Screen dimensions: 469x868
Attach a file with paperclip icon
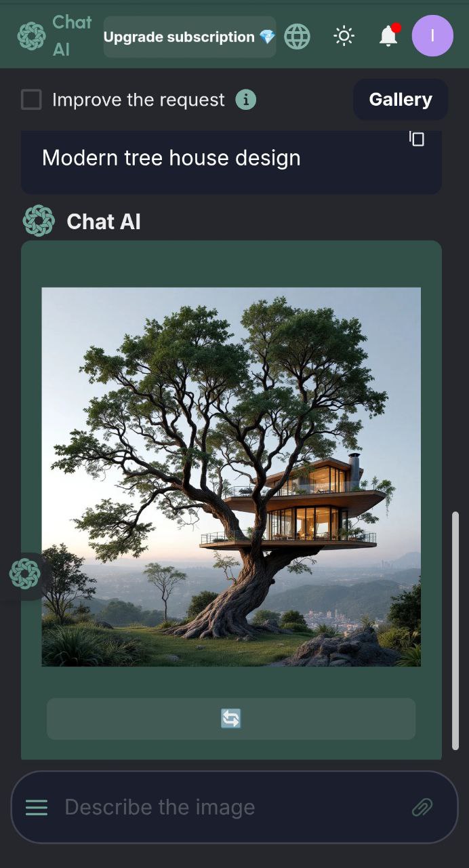[422, 807]
